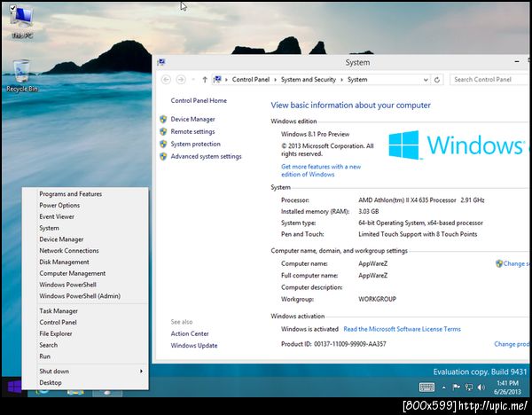Click the Change settings link with shield
Viewport: 532px width, 415px height.
[512, 263]
